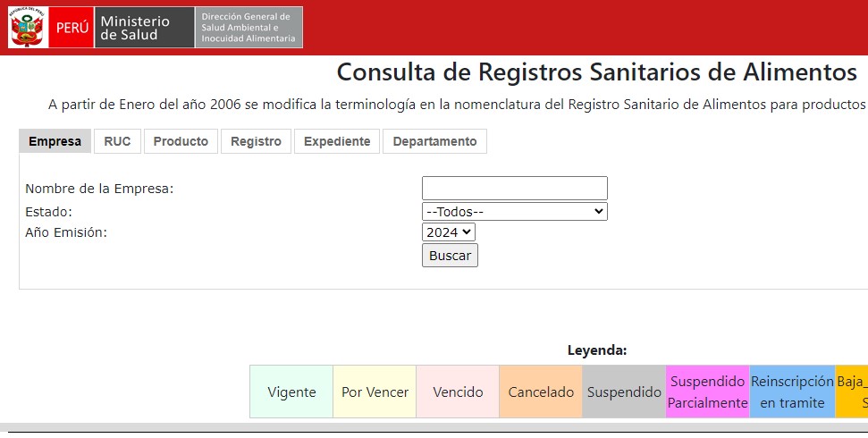Switch to the RUC tab
Image resolution: width=868 pixels, height=438 pixels.
117,141
